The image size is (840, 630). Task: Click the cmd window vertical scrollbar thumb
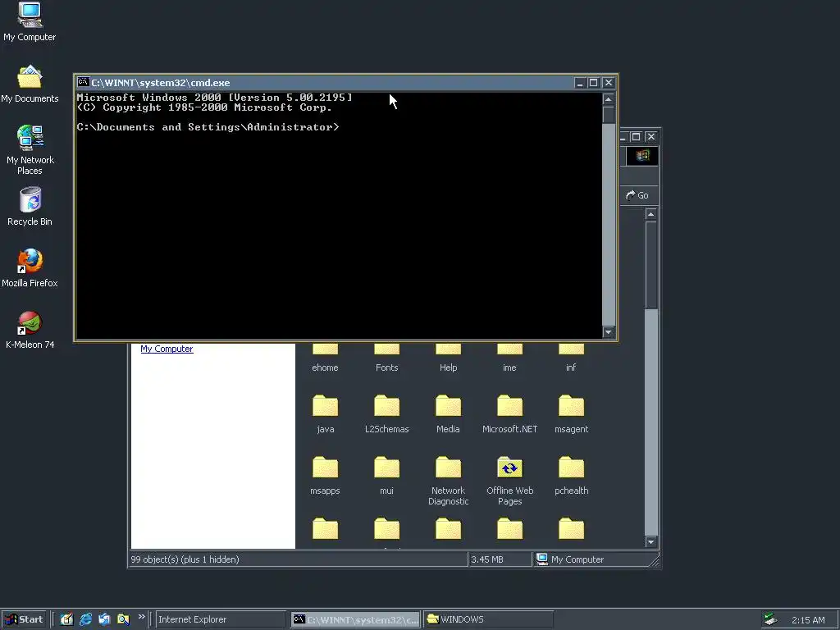(608, 115)
